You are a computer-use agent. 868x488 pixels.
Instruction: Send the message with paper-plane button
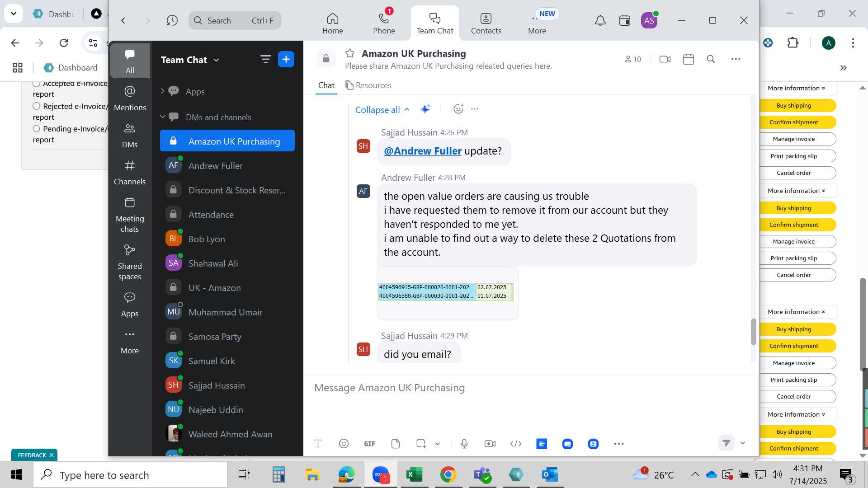[x=726, y=443]
